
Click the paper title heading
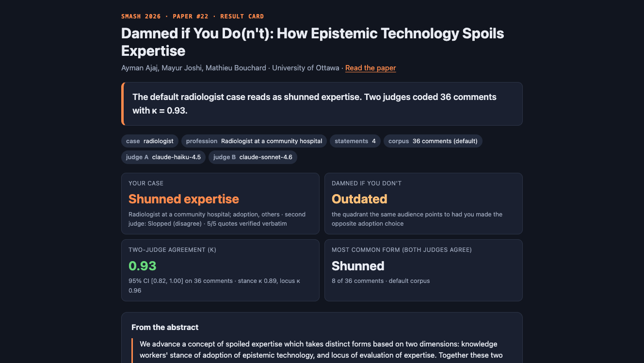click(x=313, y=42)
